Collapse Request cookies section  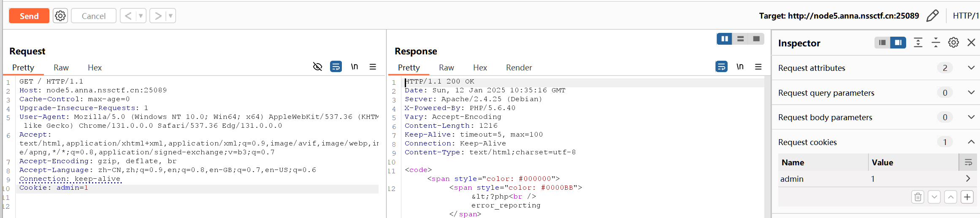(x=971, y=142)
